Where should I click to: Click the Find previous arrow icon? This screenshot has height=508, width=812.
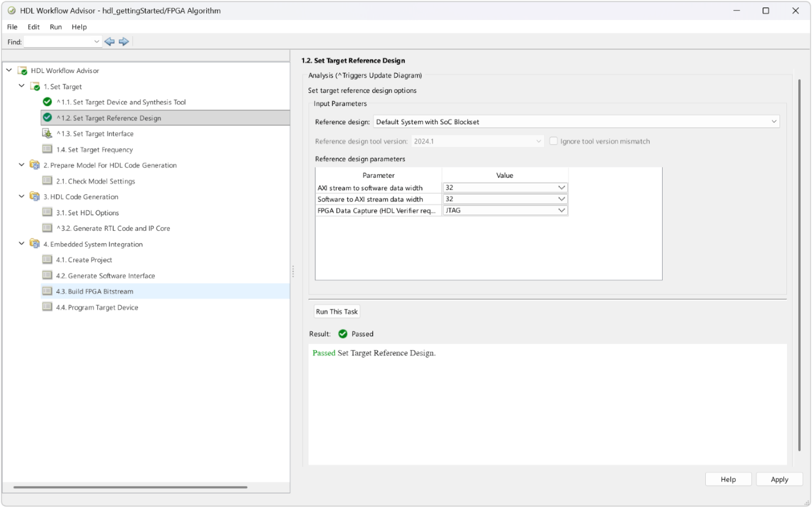point(109,42)
